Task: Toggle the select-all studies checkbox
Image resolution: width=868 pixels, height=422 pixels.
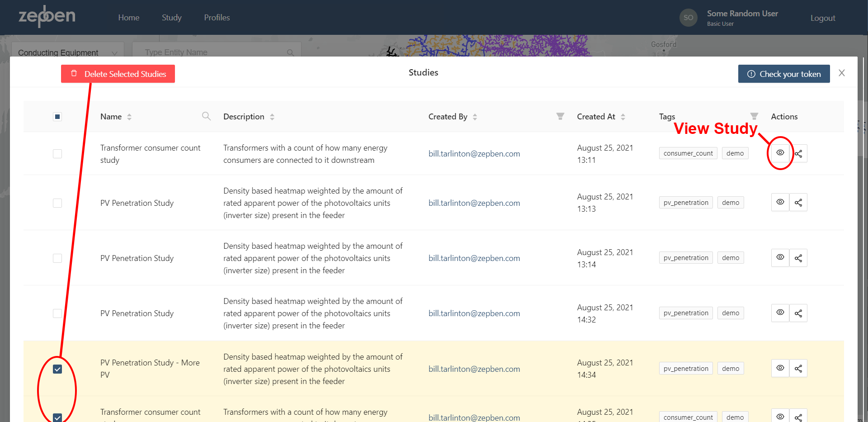Action: [x=57, y=117]
